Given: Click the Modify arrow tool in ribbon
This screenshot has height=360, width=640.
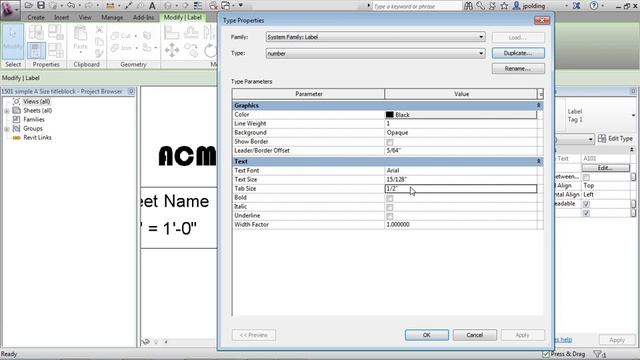Looking at the screenshot, I should point(13,40).
